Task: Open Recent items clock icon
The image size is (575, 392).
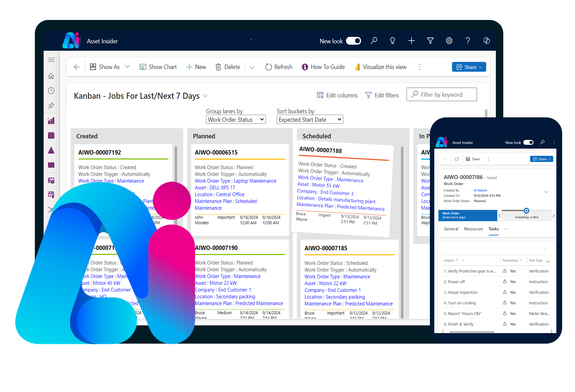Action: [51, 91]
